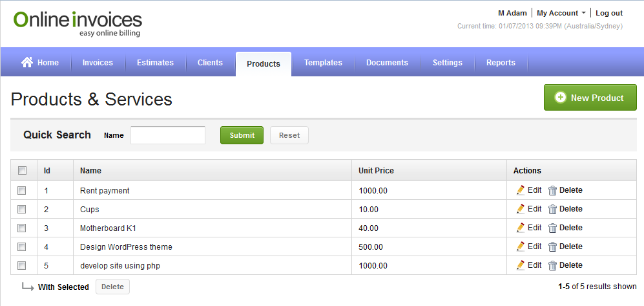644x306 pixels.
Task: Click the pencil edit icon for Rent payment
Action: pos(521,190)
